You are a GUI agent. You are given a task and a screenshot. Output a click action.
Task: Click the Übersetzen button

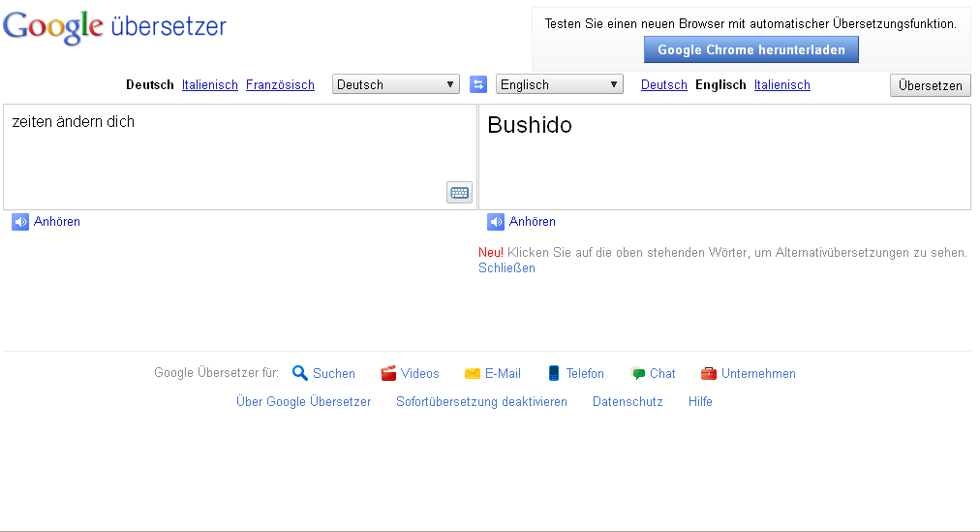coord(930,85)
